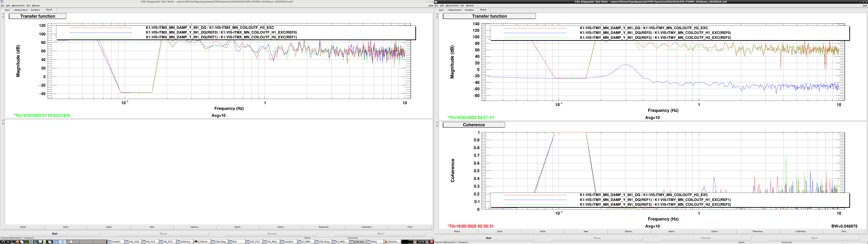Open Mozilla window from taskbar
This screenshot has height=244, width=868.
click(x=392, y=242)
